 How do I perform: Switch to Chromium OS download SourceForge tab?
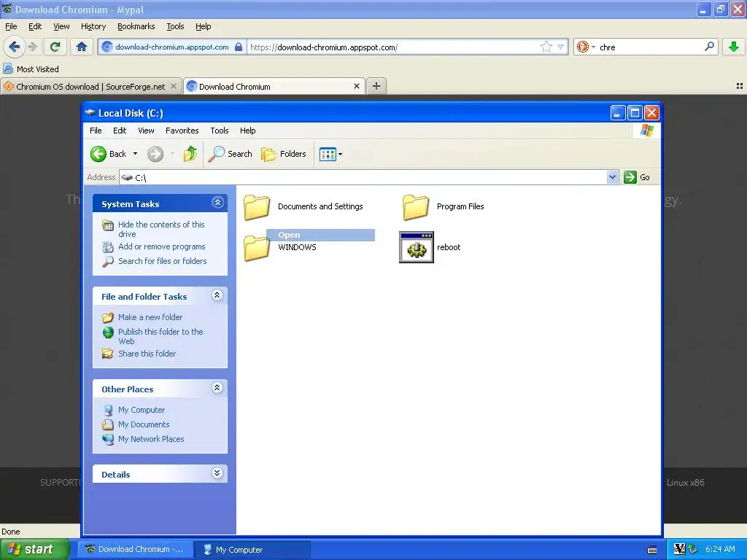[90, 87]
